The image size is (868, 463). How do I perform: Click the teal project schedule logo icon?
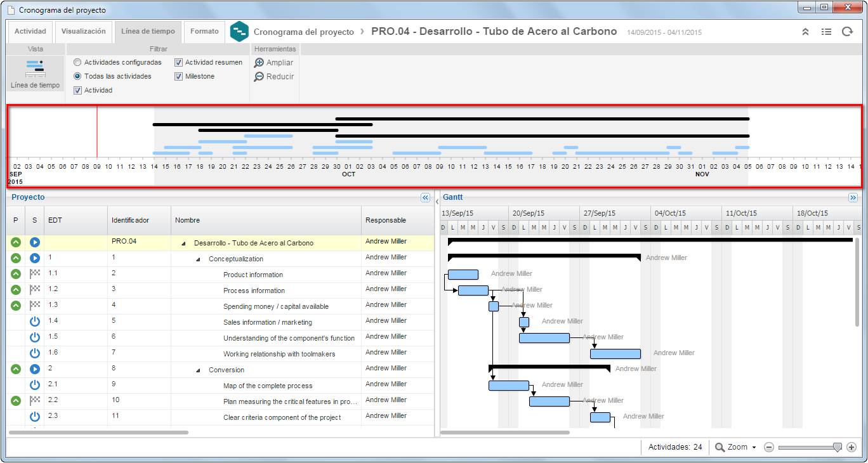pos(239,32)
